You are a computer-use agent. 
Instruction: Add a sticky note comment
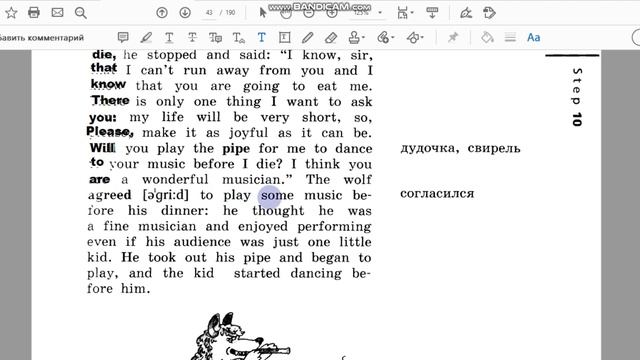123,38
